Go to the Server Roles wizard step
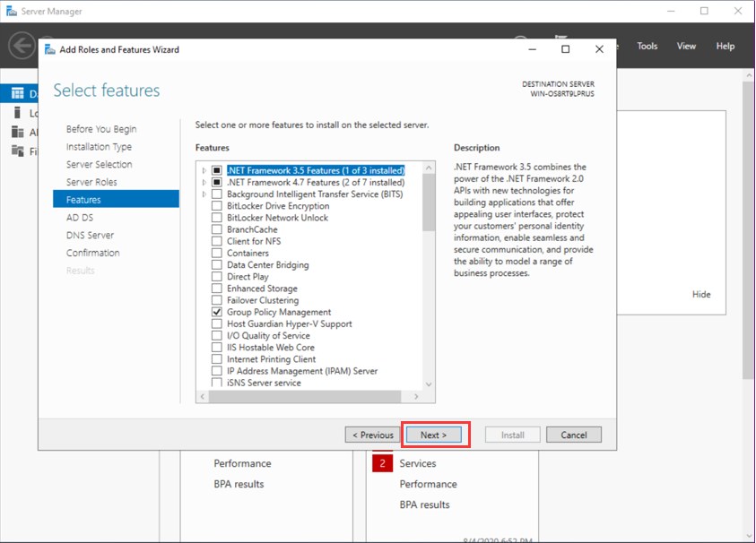756x543 pixels. (x=91, y=182)
